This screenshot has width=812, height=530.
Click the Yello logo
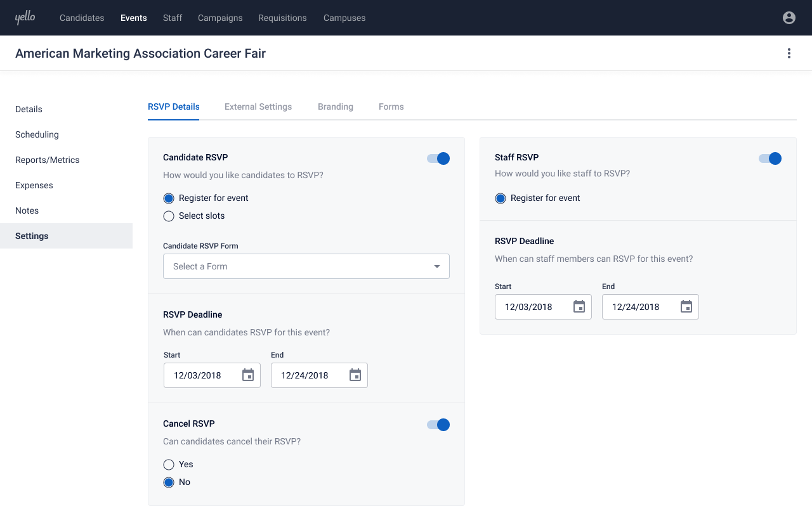click(25, 18)
